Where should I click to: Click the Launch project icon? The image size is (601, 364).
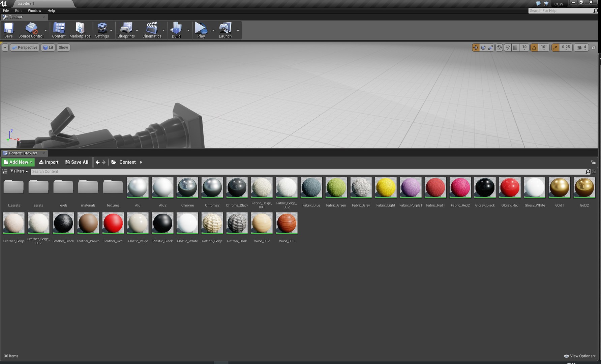click(x=225, y=30)
